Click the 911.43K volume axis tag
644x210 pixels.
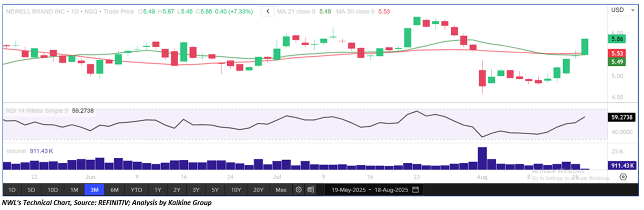tap(622, 166)
